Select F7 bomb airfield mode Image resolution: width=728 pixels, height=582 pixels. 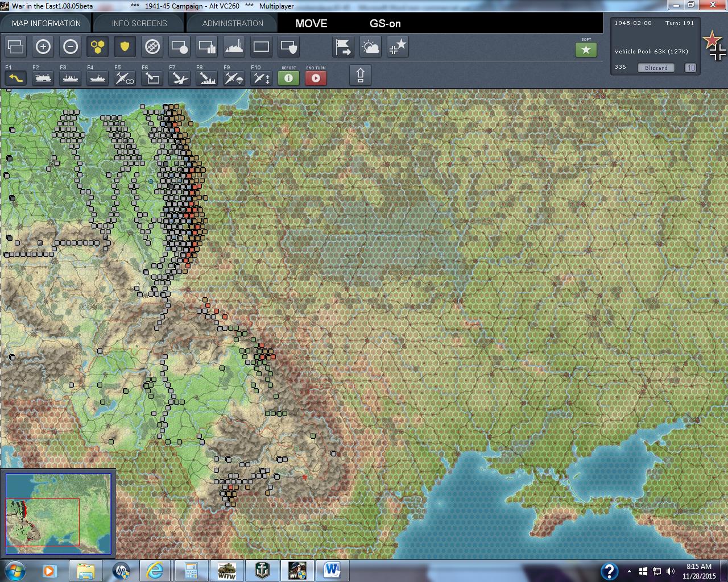click(180, 78)
